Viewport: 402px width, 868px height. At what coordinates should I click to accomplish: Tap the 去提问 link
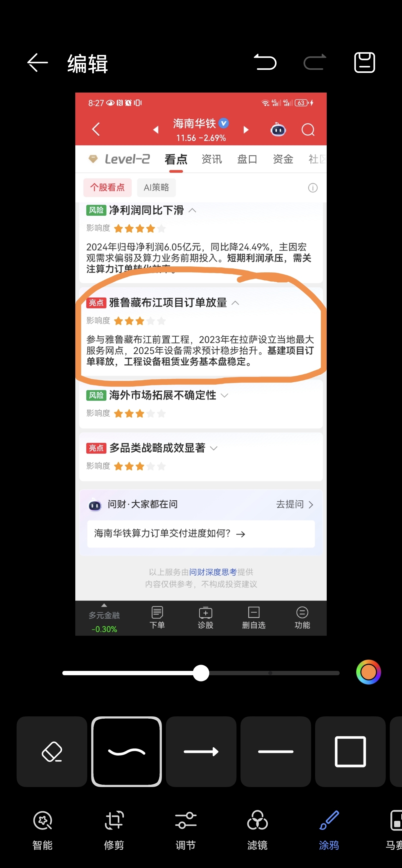[295, 504]
